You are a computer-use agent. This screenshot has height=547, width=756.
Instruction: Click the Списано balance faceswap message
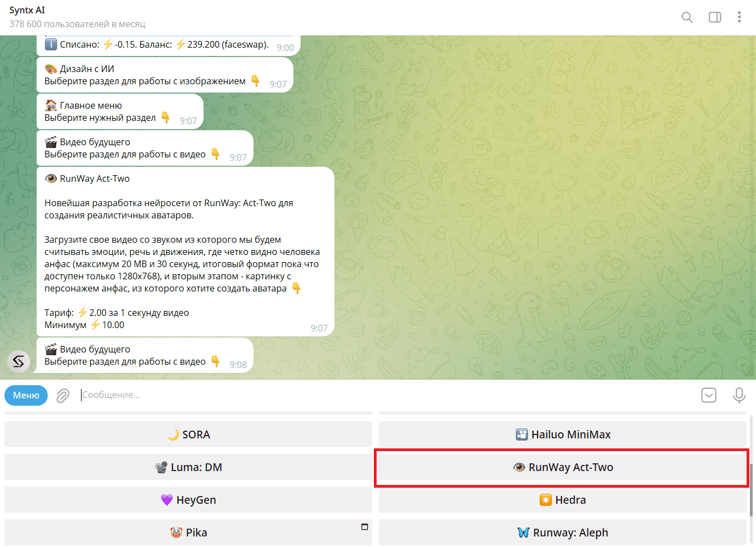(169, 45)
